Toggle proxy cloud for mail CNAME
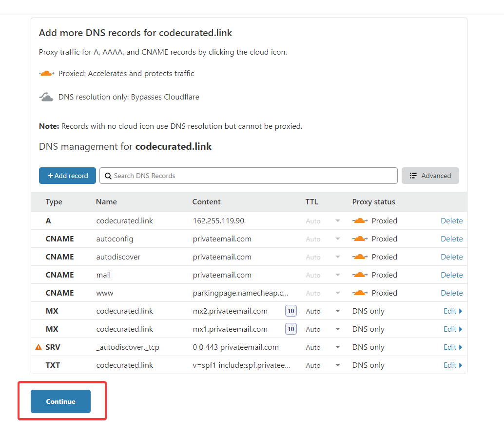504x438 pixels. 360,275
